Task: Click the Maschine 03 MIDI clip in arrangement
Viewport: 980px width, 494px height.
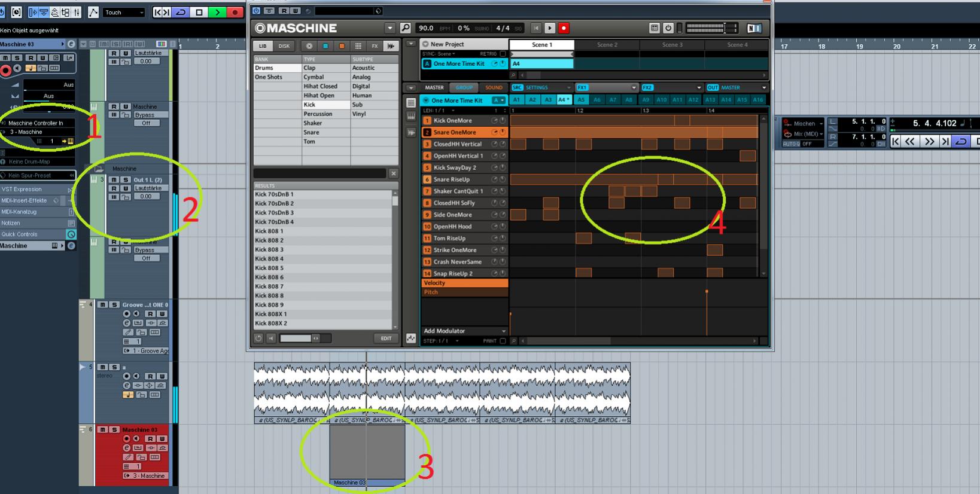Action: 367,455
